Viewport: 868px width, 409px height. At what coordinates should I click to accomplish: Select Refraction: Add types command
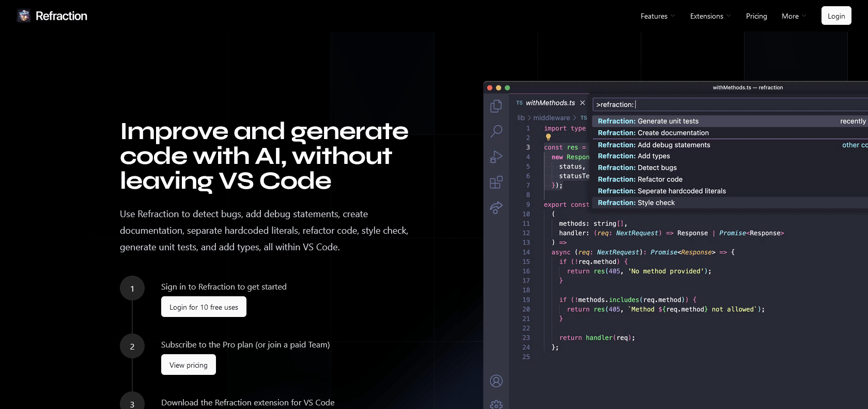(x=730, y=156)
